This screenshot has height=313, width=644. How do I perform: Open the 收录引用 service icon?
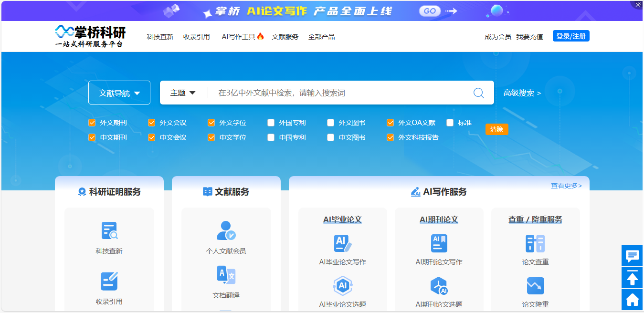point(109,282)
